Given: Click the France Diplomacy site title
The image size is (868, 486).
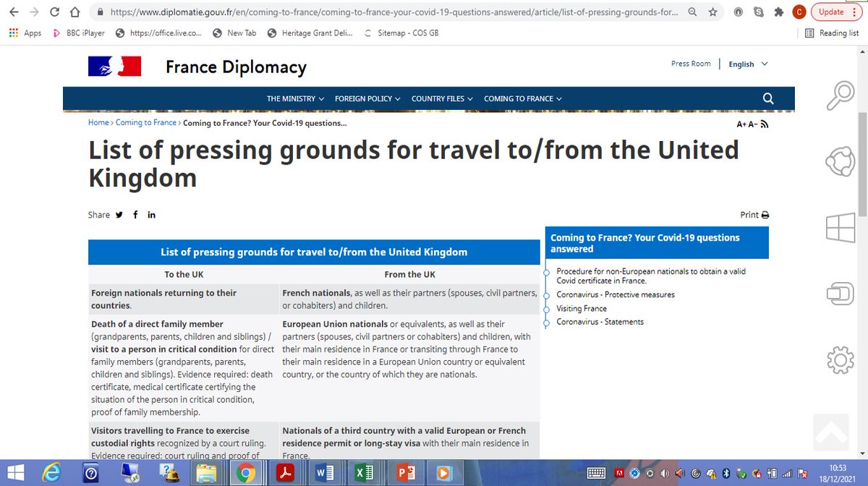Looking at the screenshot, I should tap(236, 67).
